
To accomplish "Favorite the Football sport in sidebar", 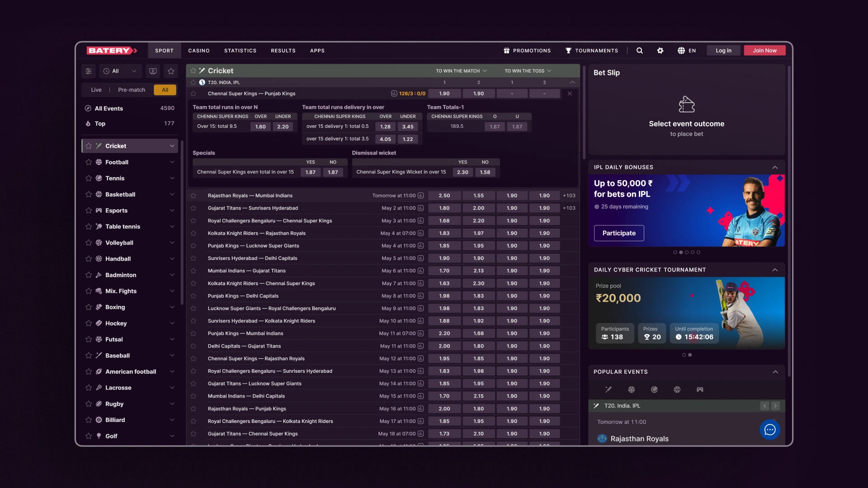I will 89,162.
